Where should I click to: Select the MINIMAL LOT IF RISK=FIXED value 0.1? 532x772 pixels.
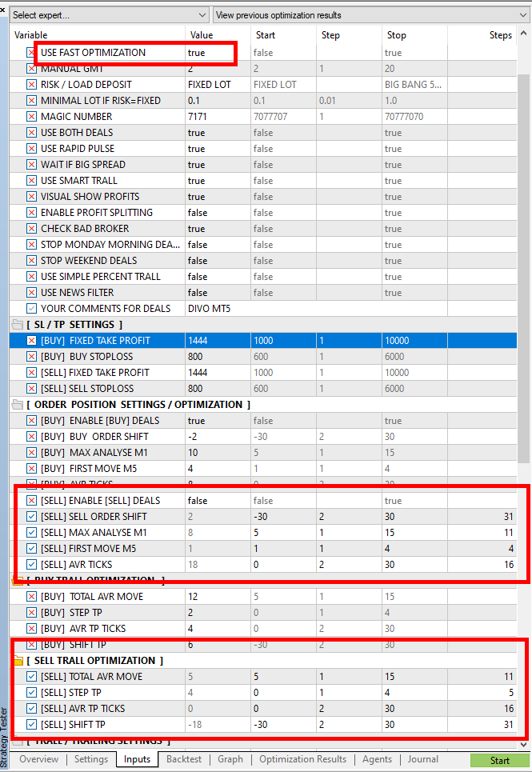218,101
